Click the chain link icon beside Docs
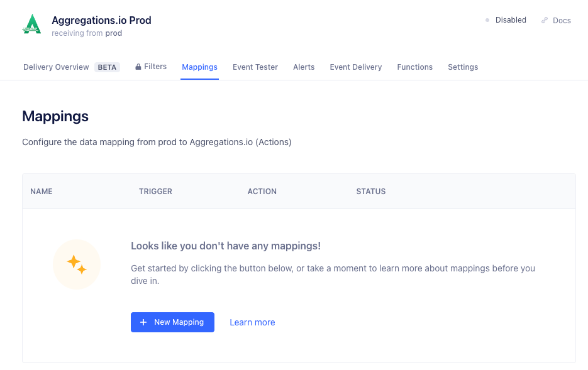The height and width of the screenshot is (370, 588). [544, 21]
